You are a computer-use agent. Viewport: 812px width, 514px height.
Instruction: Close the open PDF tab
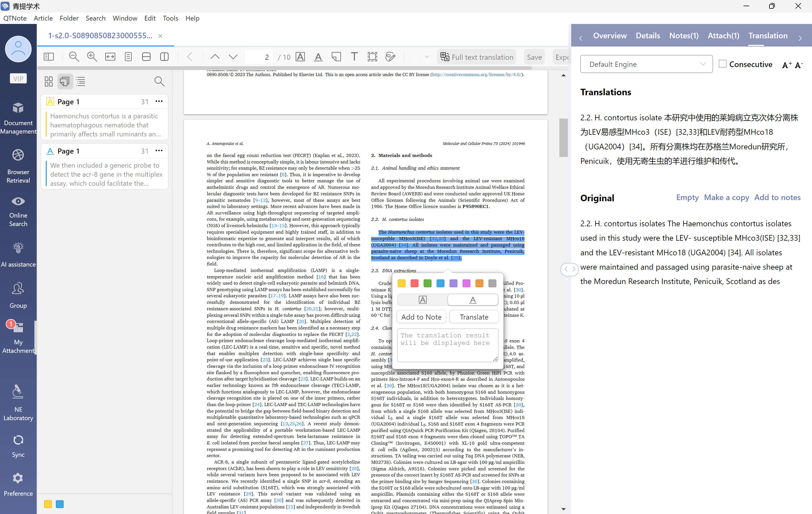pyautogui.click(x=160, y=36)
